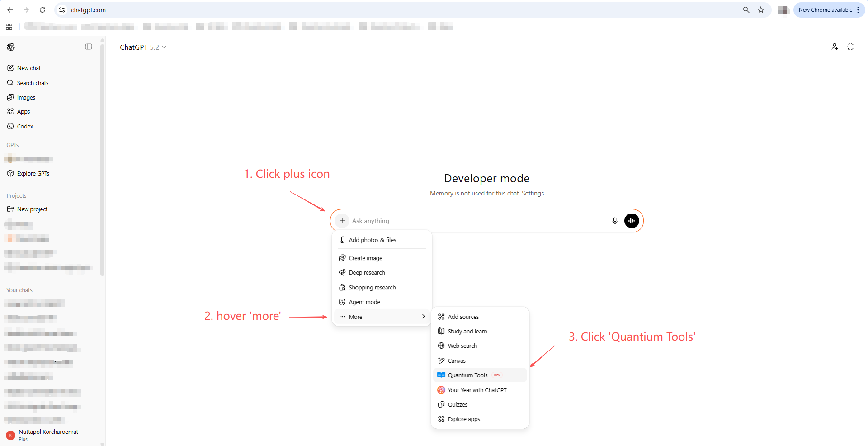Select Add photos & files

382,240
